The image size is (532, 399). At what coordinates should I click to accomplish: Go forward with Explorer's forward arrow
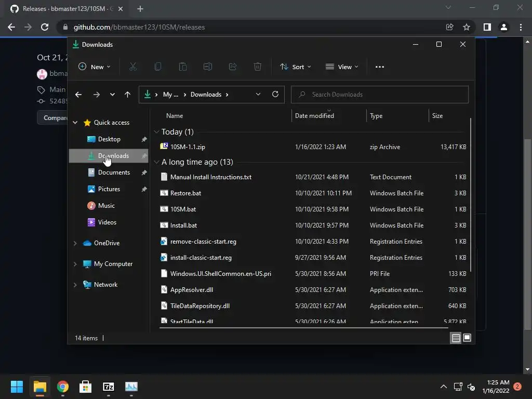click(x=96, y=95)
